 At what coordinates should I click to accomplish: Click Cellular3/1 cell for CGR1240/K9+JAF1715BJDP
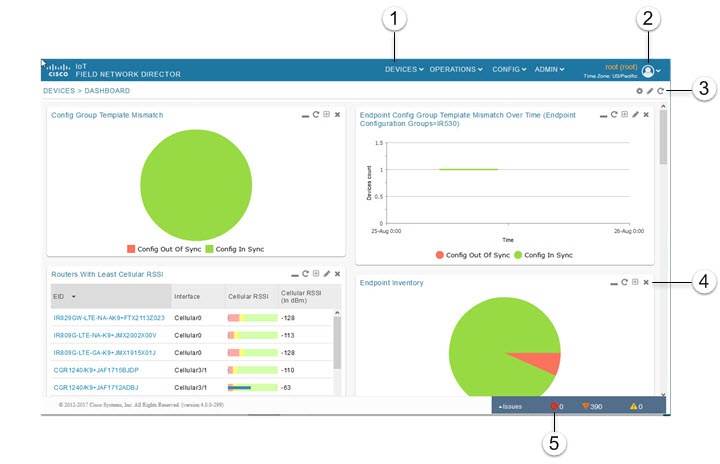click(x=191, y=370)
